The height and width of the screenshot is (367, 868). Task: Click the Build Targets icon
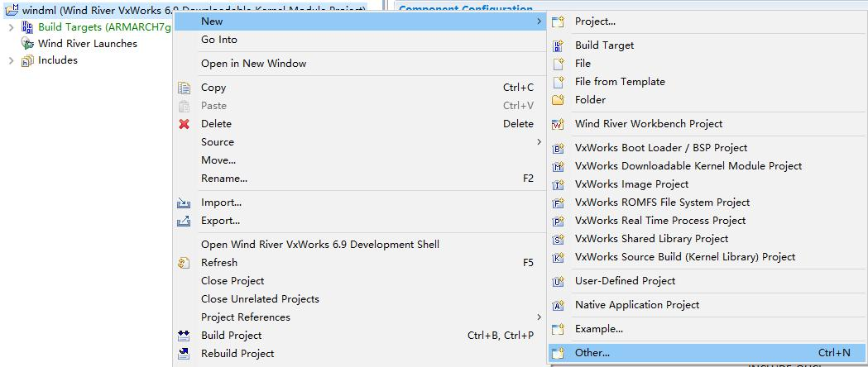27,27
